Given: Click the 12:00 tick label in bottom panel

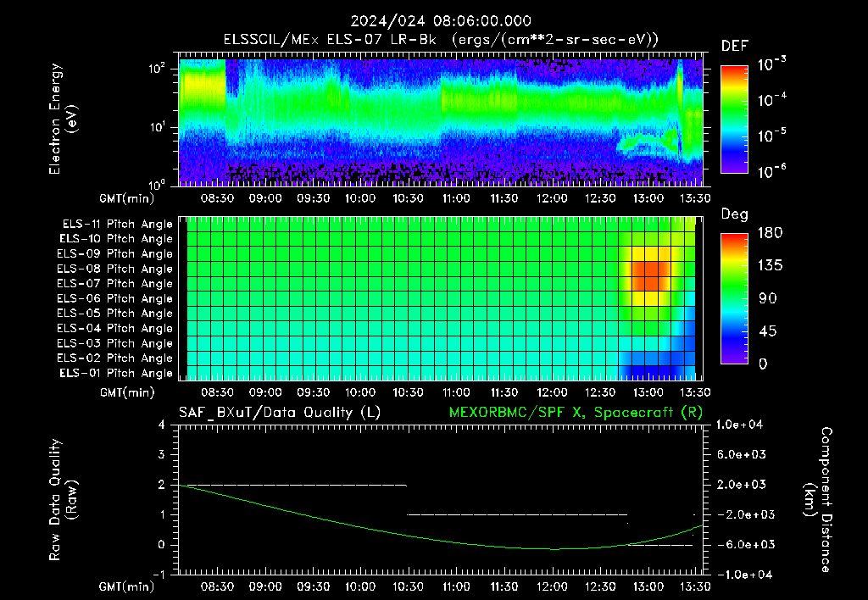Looking at the screenshot, I should pyautogui.click(x=552, y=586).
